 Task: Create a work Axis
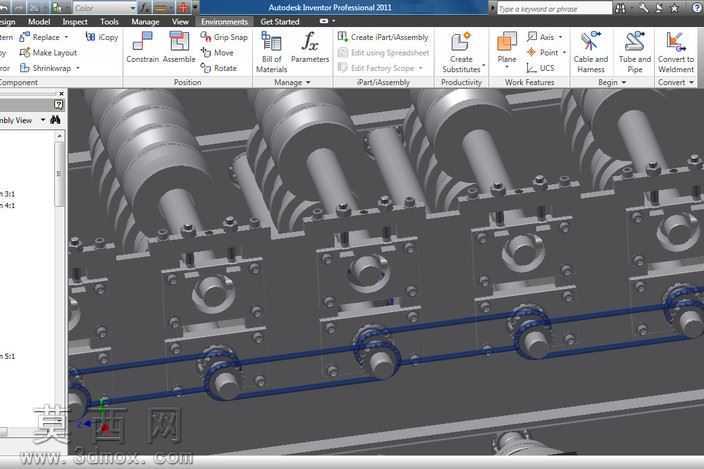(541, 37)
